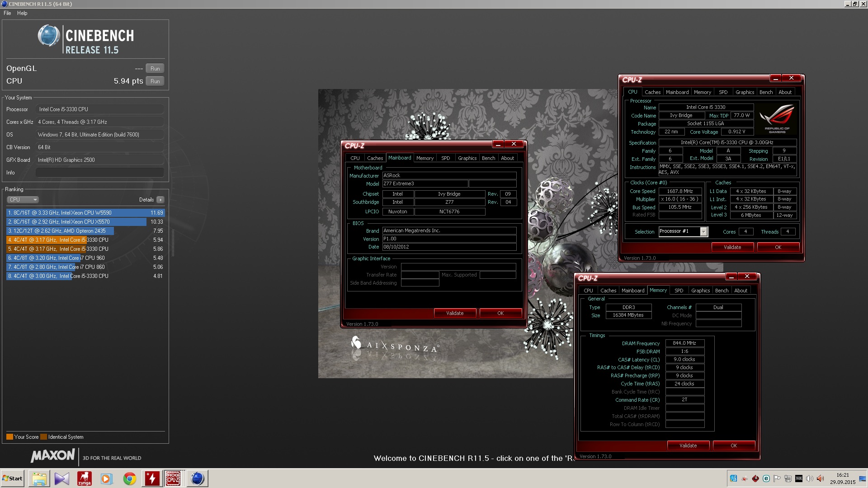868x488 pixels.
Task: Launch Visual Studio from the taskbar
Action: (62, 479)
